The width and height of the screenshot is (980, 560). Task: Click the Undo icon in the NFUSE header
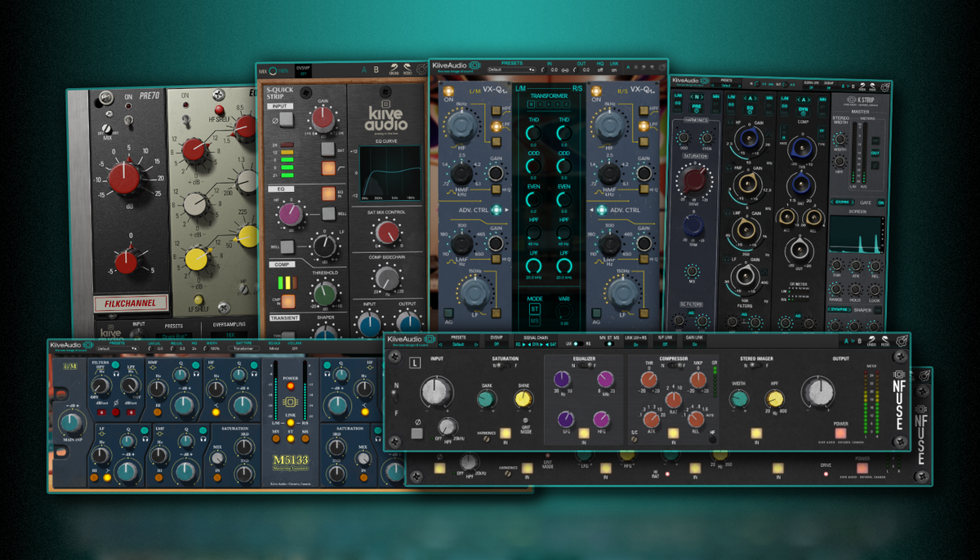[871, 342]
